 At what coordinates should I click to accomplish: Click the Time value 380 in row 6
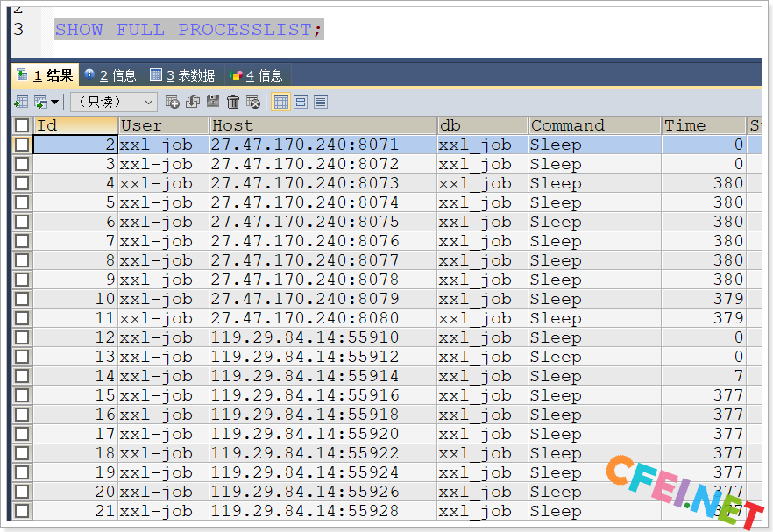(704, 222)
